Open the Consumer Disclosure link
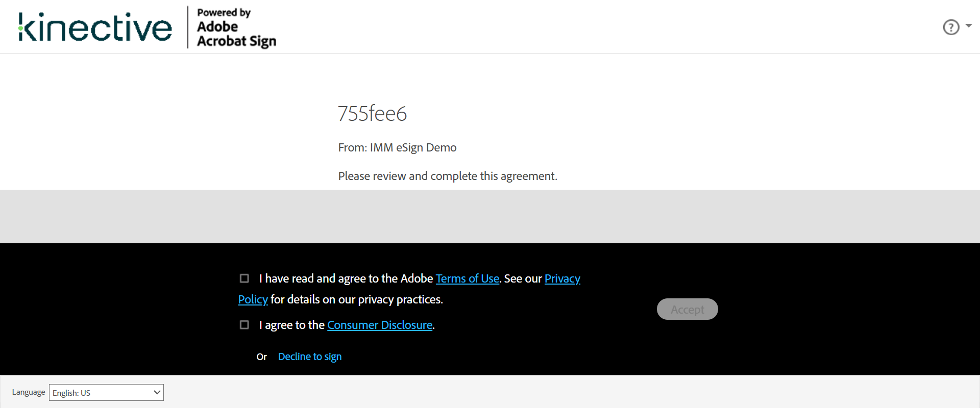The height and width of the screenshot is (408, 980). [x=380, y=325]
